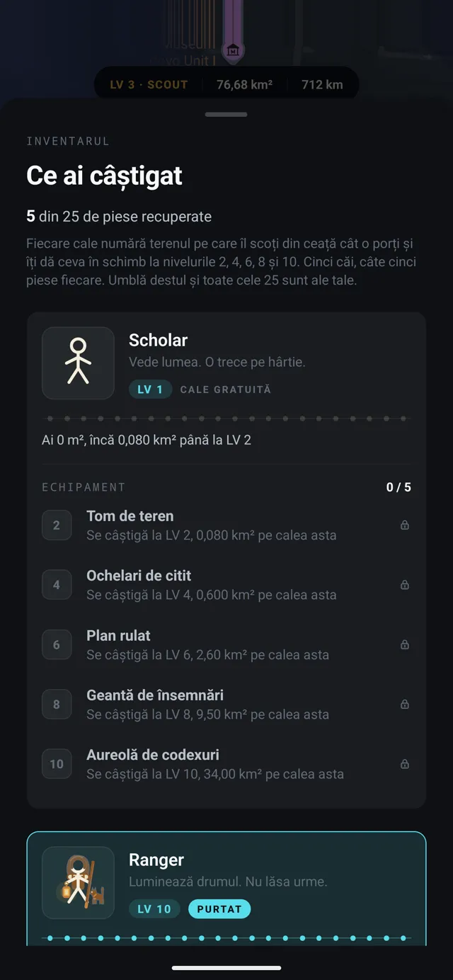The height and width of the screenshot is (980, 453).
Task: Tap the level 2 badge for Tom de teren
Action: (x=57, y=525)
